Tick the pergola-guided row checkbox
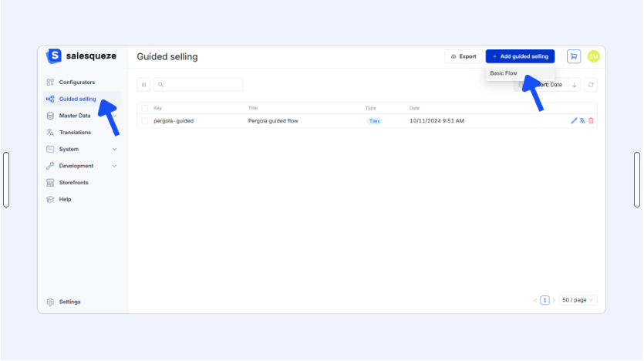 tap(144, 121)
